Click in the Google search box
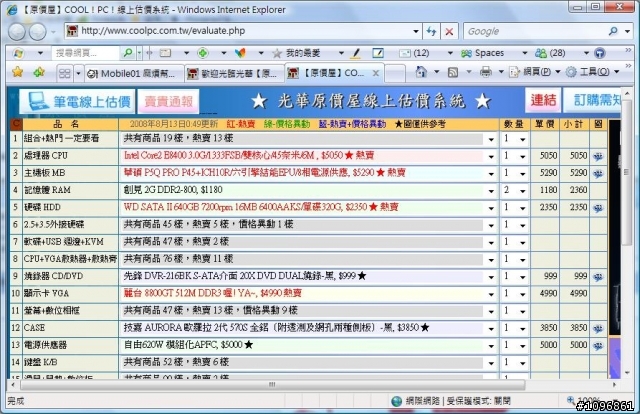This screenshot has height=414, width=640. click(535, 31)
